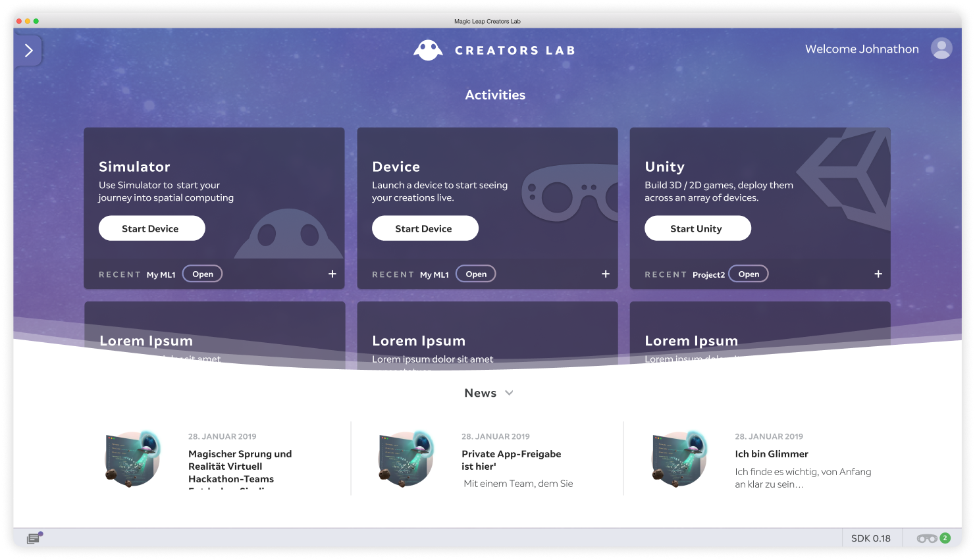The image size is (975, 560).
Task: Expand the left sidebar chevron arrow
Action: (x=28, y=51)
